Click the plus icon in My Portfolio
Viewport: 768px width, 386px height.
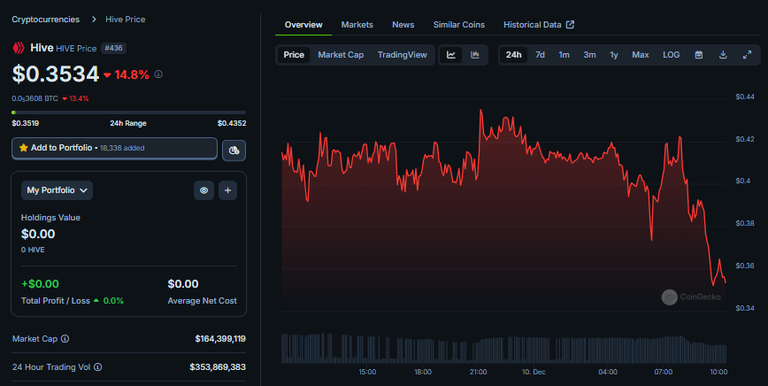[x=228, y=191]
